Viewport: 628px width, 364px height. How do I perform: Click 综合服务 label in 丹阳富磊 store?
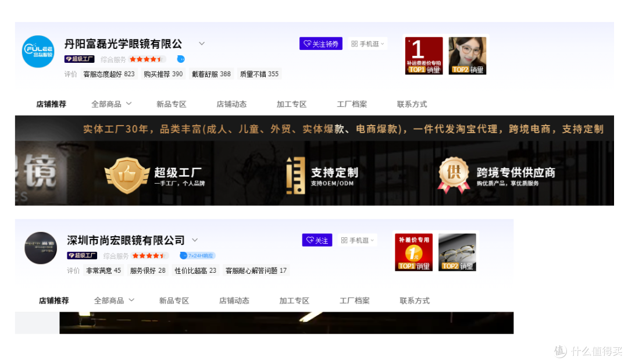tap(113, 60)
